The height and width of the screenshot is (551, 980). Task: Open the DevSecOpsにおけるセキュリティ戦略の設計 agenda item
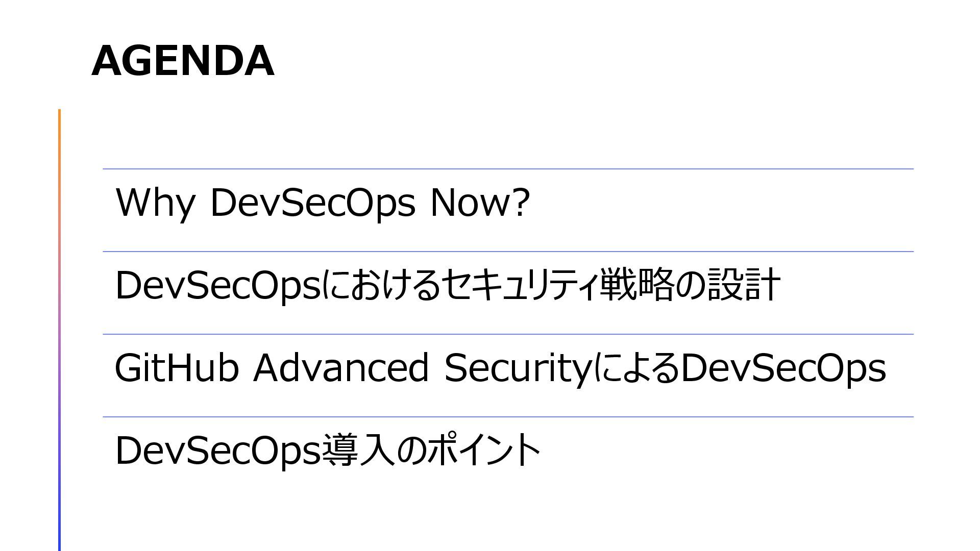click(448, 285)
